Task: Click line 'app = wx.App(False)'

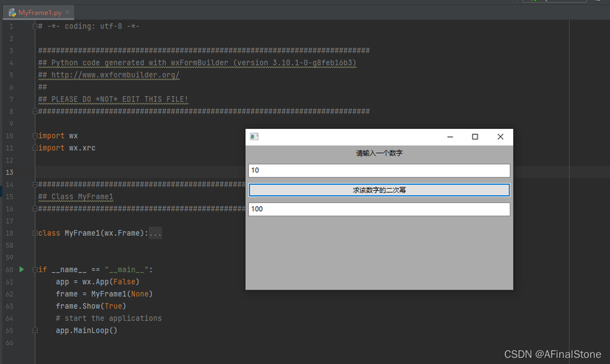Action: 98,282
